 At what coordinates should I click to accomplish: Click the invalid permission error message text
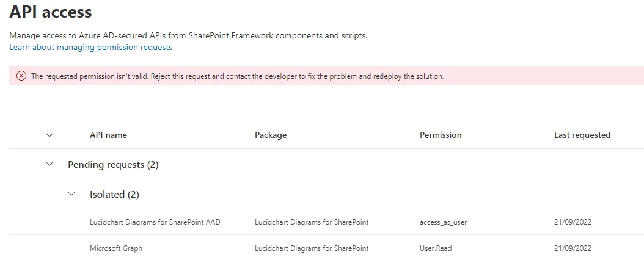[x=238, y=76]
